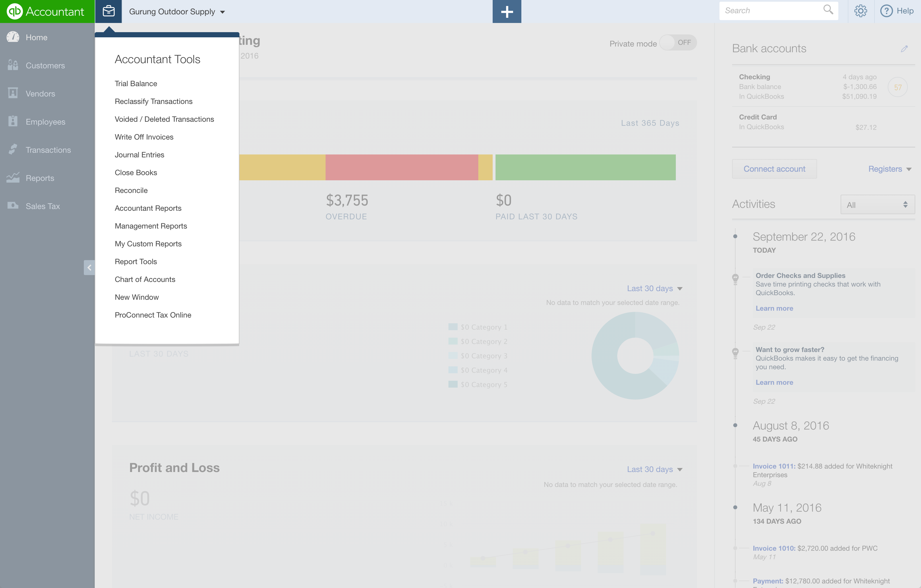This screenshot has width=921, height=588.
Task: Click the search magnifier icon
Action: (x=828, y=10)
